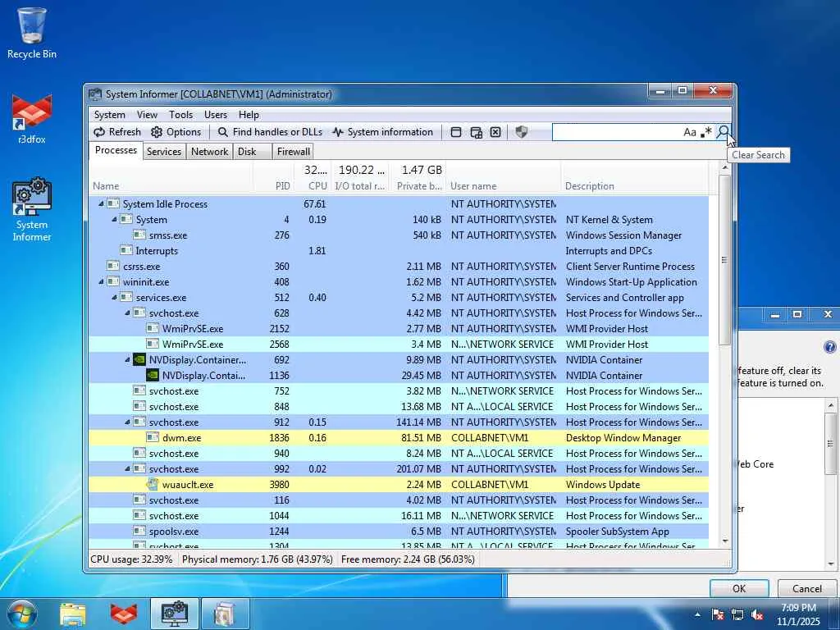Switch to the Network tab
840x630 pixels.
(x=209, y=152)
